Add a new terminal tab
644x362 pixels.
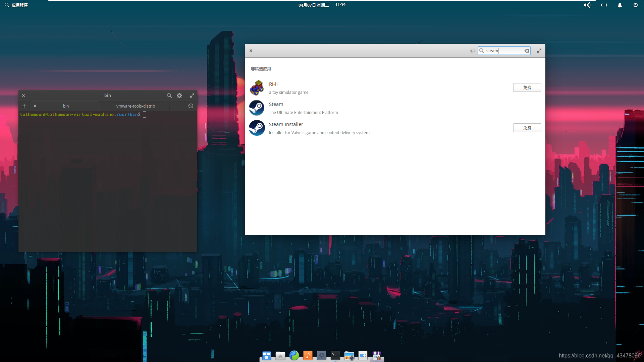[x=24, y=106]
